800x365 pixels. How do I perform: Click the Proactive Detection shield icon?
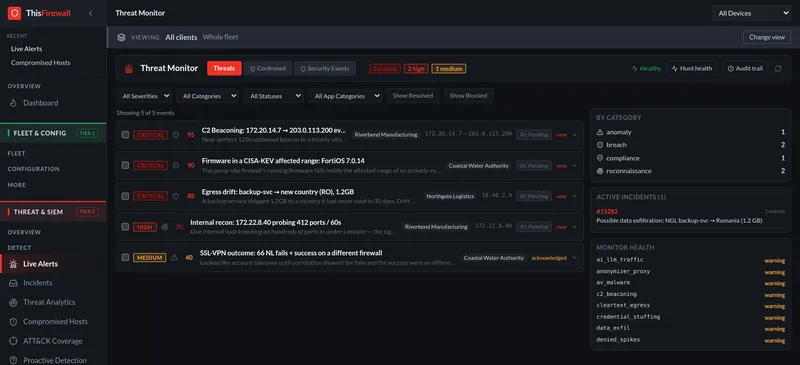pos(14,360)
